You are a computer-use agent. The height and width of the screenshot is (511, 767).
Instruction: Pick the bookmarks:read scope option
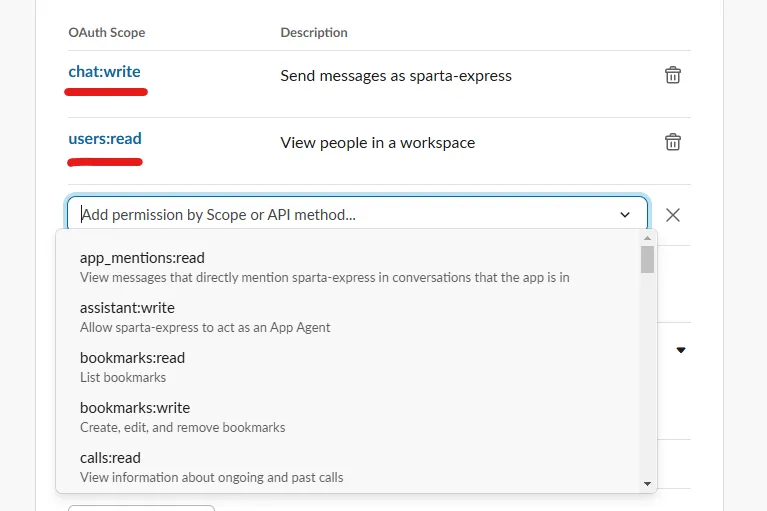348,367
